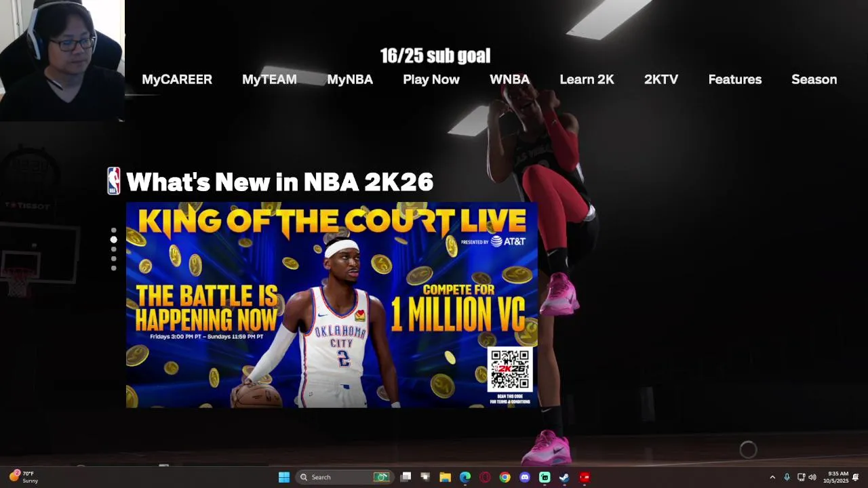Choose Play Now from the top menu

pyautogui.click(x=431, y=79)
